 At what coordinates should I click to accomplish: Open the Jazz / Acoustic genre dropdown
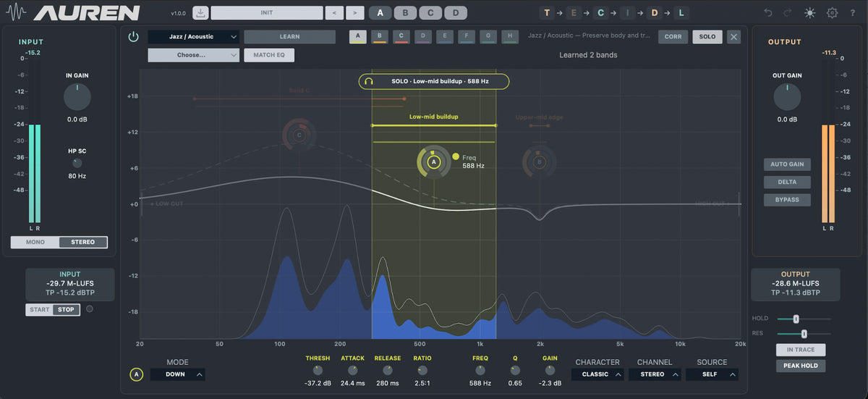tap(193, 36)
